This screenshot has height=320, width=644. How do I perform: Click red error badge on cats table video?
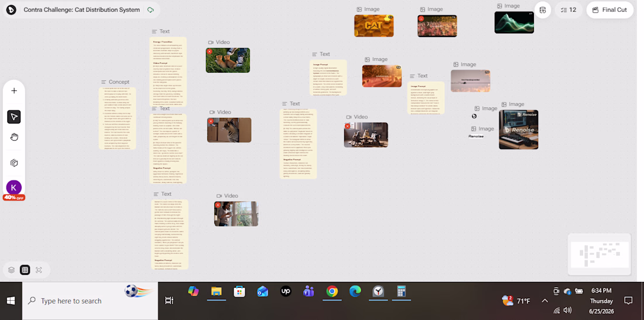pos(347,126)
